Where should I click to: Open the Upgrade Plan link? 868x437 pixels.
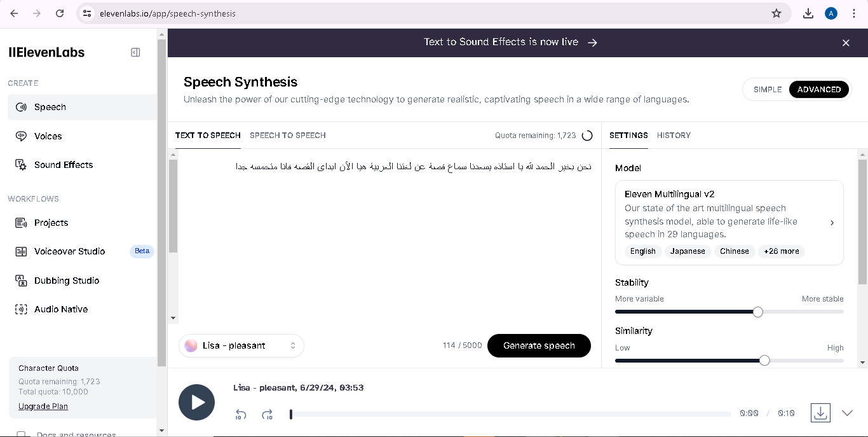(43, 406)
